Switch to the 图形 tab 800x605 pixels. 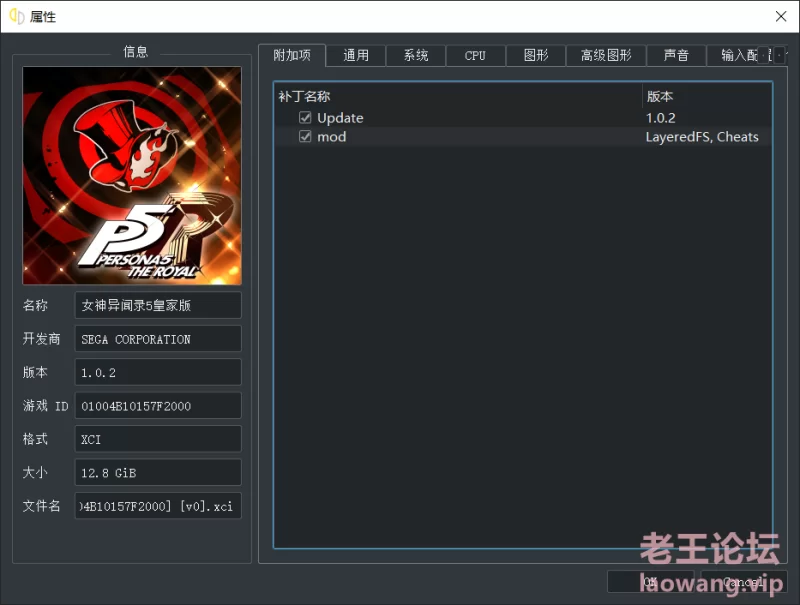[536, 56]
